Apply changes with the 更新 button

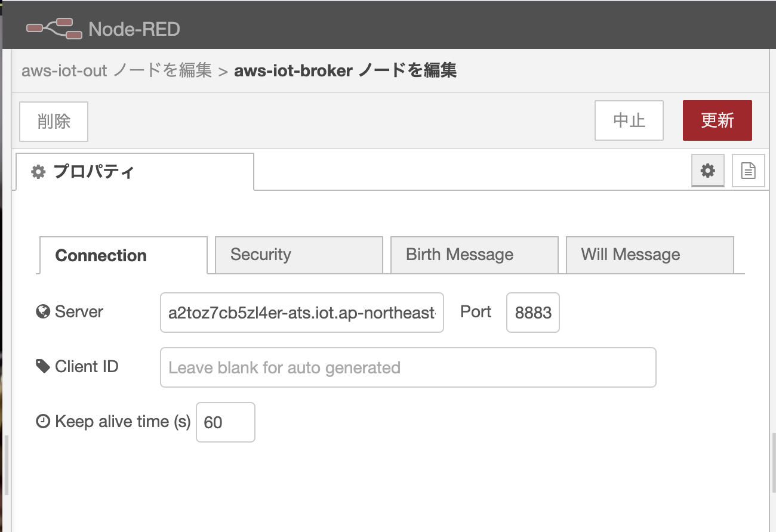click(717, 120)
